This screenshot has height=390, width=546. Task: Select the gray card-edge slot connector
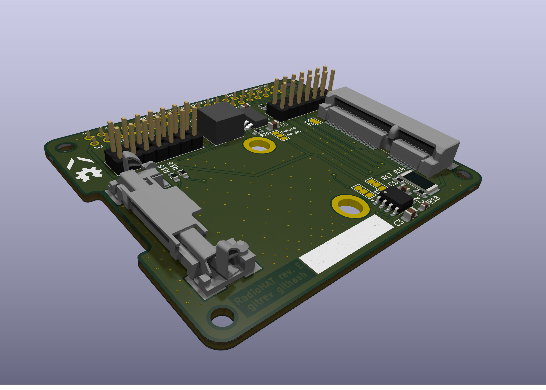[389, 132]
